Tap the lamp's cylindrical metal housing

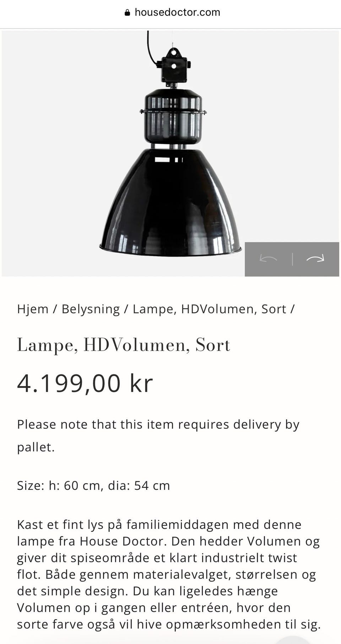coord(173,116)
